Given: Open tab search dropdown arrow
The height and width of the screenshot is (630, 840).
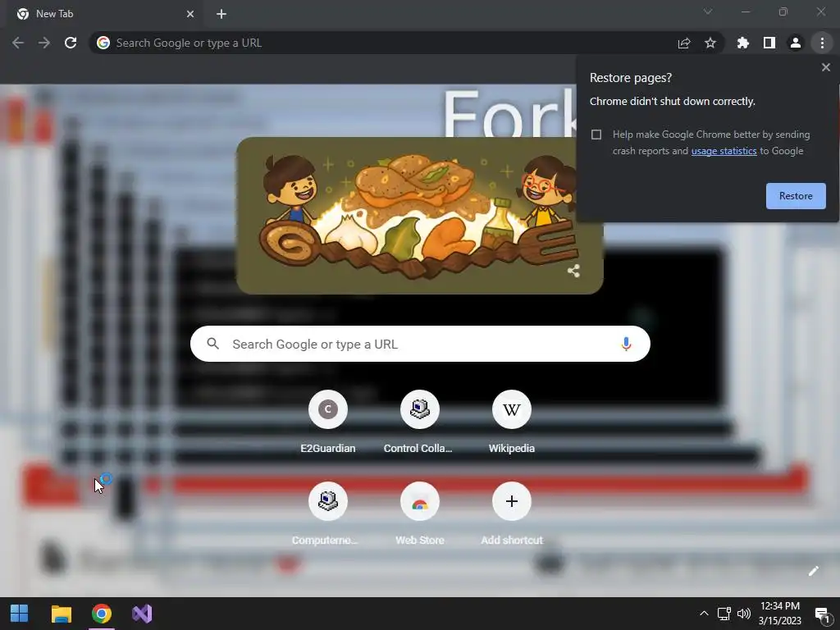Looking at the screenshot, I should point(708,11).
